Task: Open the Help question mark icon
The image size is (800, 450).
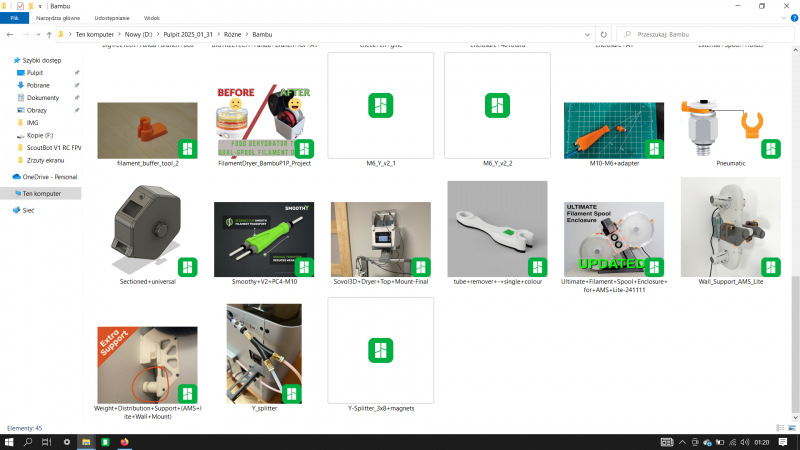Action: click(x=794, y=18)
